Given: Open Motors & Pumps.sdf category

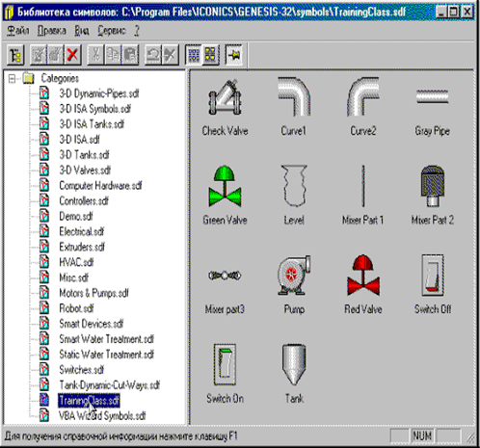Looking at the screenshot, I should point(93,293).
